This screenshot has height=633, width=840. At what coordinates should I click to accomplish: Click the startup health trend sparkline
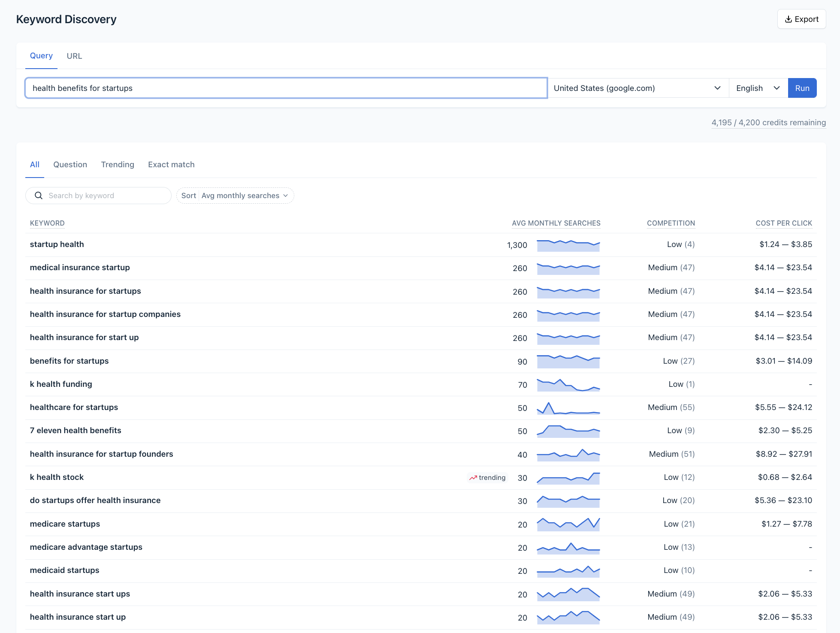pos(568,245)
